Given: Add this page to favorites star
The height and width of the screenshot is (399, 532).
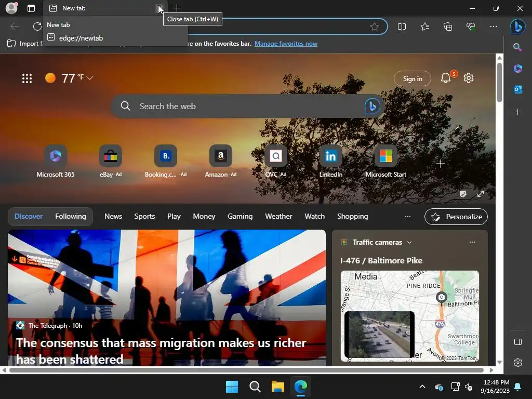Looking at the screenshot, I should (375, 26).
